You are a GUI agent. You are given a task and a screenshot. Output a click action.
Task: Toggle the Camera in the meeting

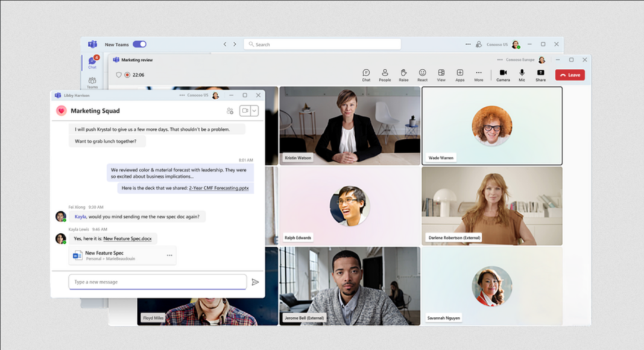503,74
